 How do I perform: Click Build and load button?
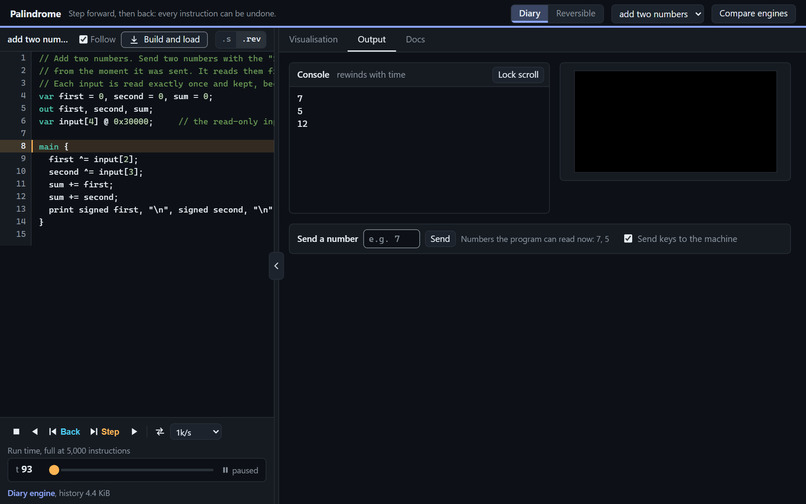pyautogui.click(x=164, y=40)
